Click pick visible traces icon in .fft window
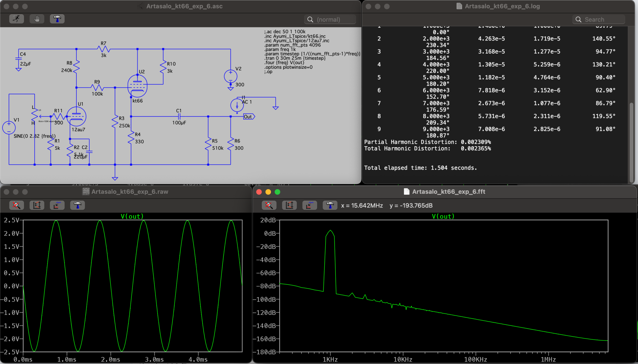638x364 pixels. click(309, 205)
